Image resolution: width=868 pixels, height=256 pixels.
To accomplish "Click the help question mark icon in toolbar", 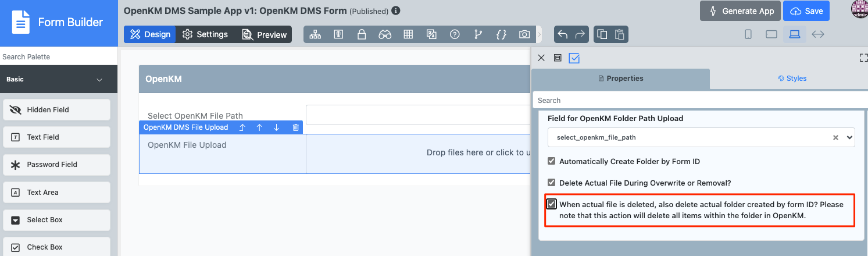I will [x=455, y=34].
